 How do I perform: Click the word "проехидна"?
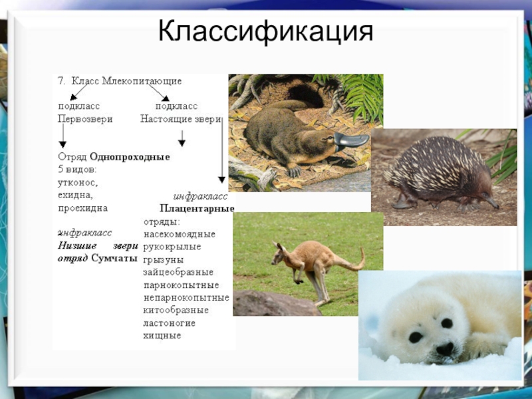click(x=82, y=208)
